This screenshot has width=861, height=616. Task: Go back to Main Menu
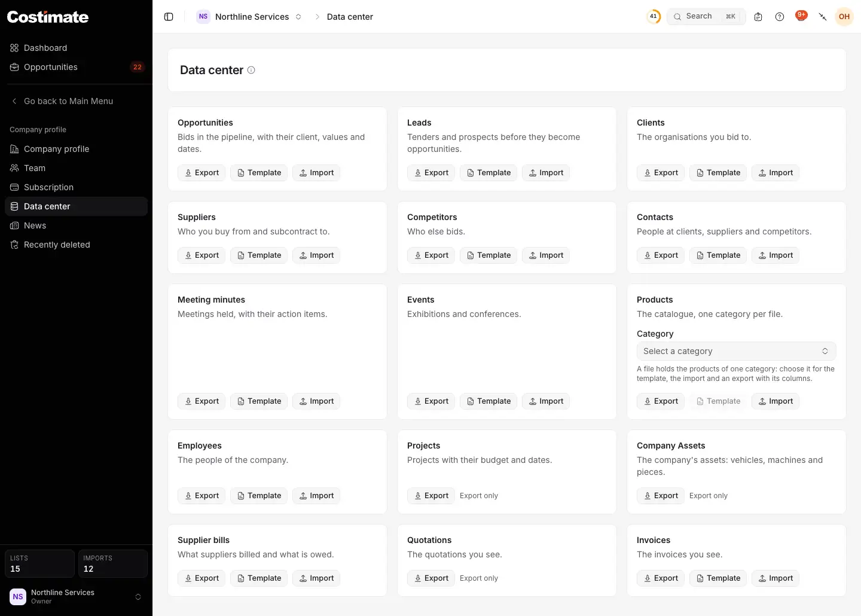(x=76, y=101)
